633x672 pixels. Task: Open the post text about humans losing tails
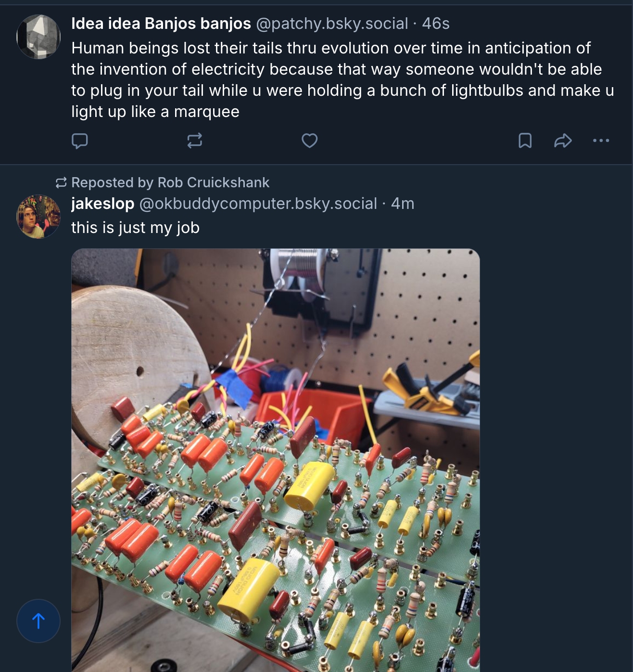(337, 80)
